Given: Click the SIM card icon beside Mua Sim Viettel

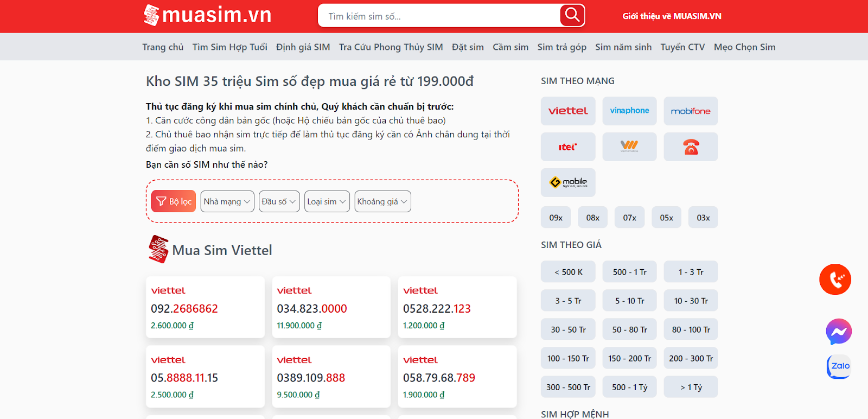Looking at the screenshot, I should coord(158,249).
